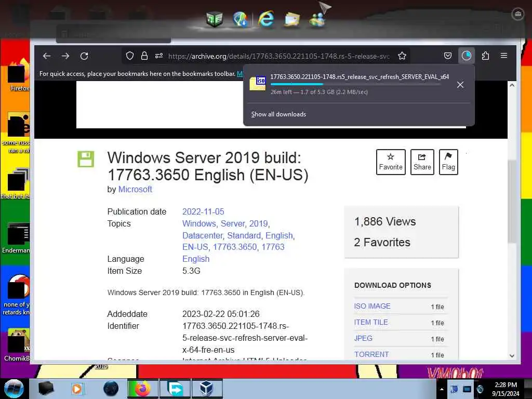Click the 1,886 Views text
Image resolution: width=532 pixels, height=399 pixels.
tap(385, 221)
